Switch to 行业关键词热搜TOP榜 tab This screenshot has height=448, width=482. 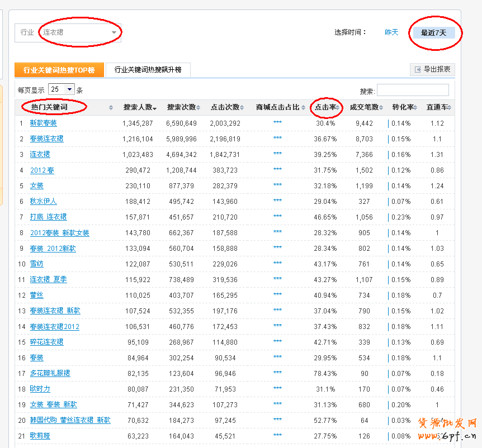coord(59,70)
